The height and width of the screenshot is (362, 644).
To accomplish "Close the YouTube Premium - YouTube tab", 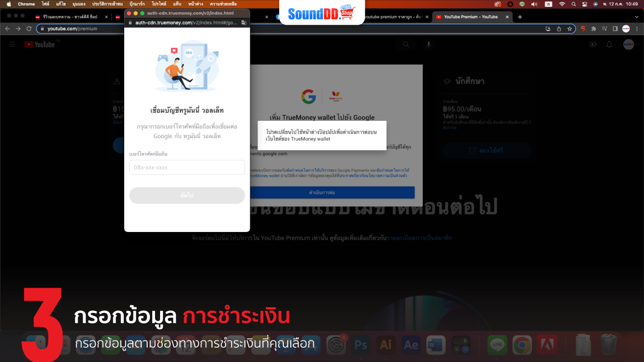I will [x=507, y=17].
